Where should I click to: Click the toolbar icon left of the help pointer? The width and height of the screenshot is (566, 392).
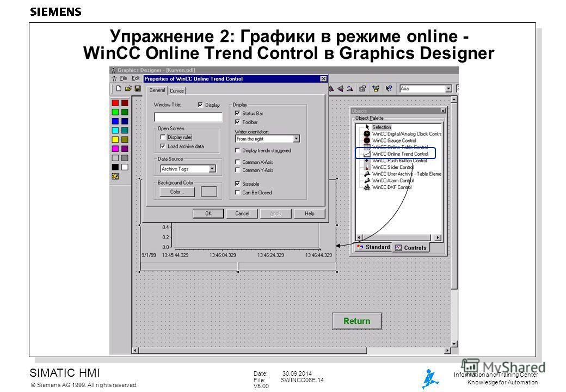376,88
